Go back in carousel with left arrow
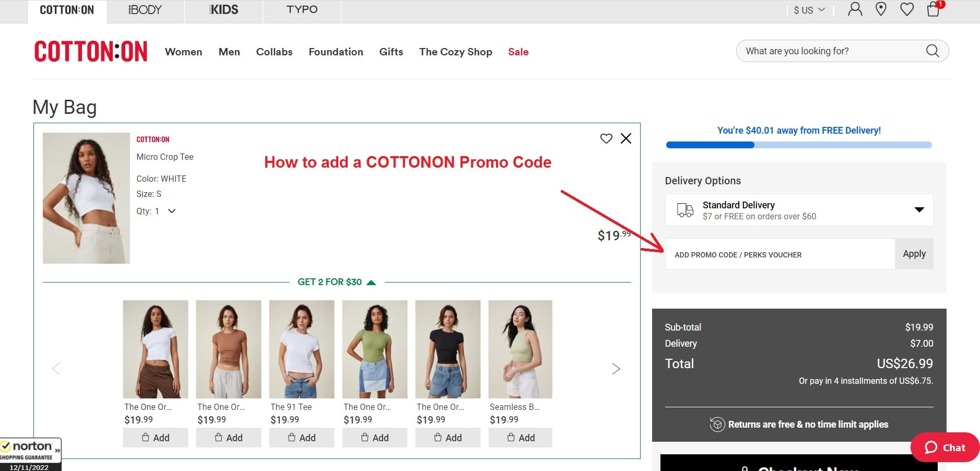 pos(55,368)
